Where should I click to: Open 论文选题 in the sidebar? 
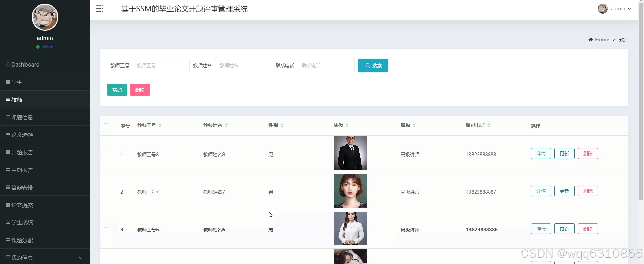pyautogui.click(x=45, y=135)
